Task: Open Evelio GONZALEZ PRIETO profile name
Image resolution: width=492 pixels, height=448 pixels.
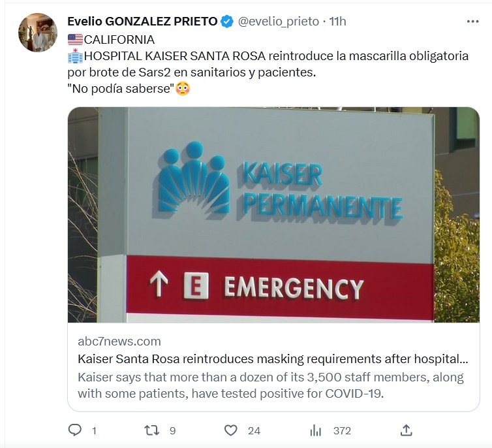Action: click(x=142, y=22)
